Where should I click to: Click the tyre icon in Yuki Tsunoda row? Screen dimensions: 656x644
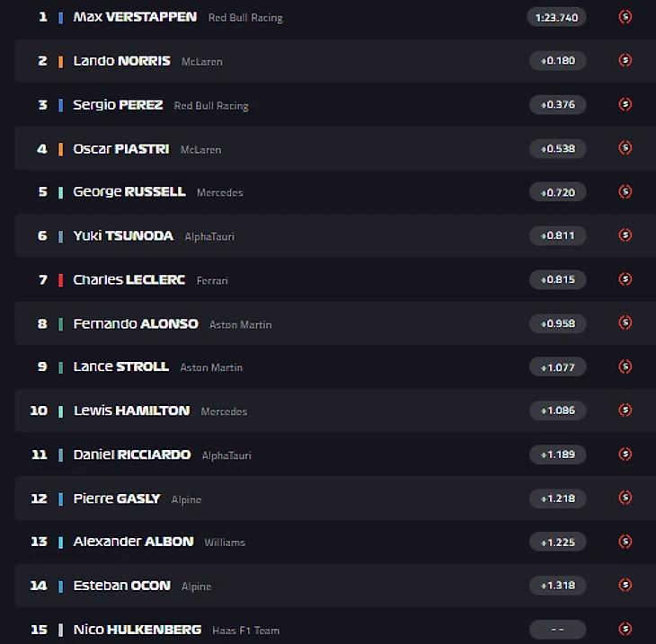point(625,235)
